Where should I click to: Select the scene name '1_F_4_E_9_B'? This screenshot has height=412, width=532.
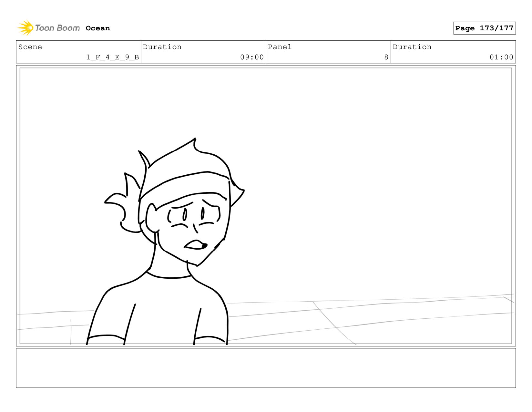coord(112,57)
